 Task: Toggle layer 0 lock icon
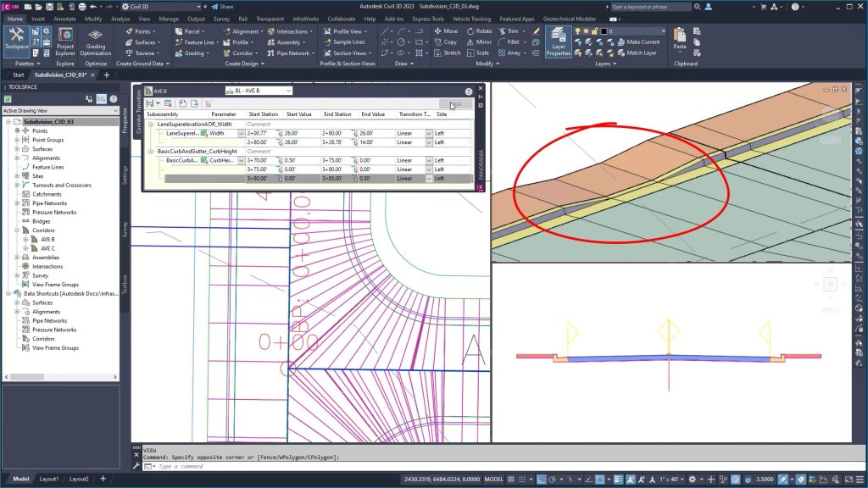[594, 31]
